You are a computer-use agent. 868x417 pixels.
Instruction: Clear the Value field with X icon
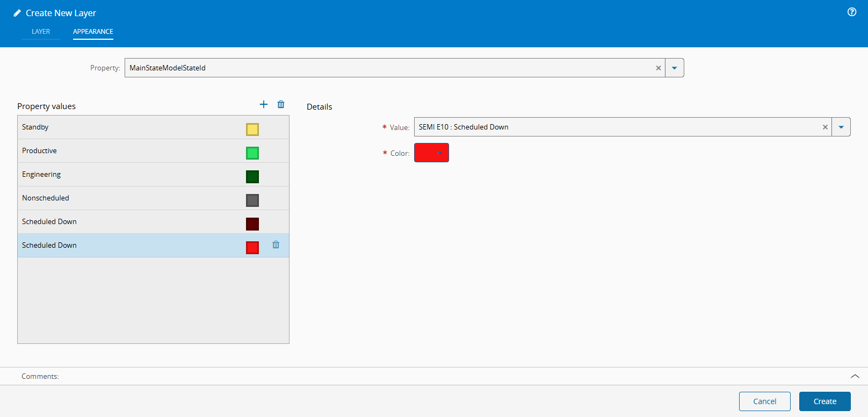coord(826,127)
